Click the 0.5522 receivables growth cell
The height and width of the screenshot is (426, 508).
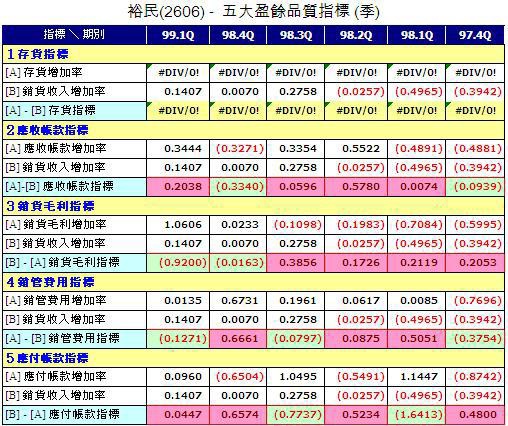tap(356, 149)
